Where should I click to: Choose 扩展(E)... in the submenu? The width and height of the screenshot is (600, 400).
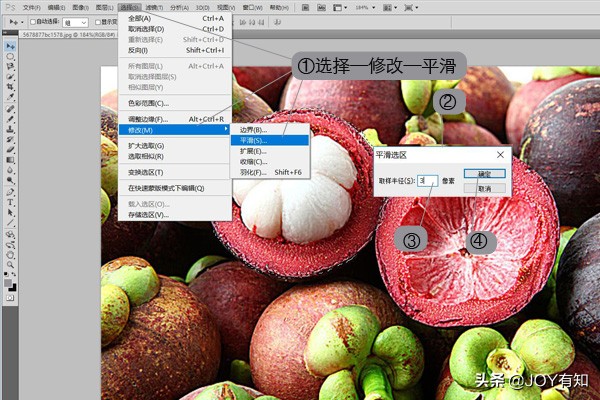click(x=270, y=151)
